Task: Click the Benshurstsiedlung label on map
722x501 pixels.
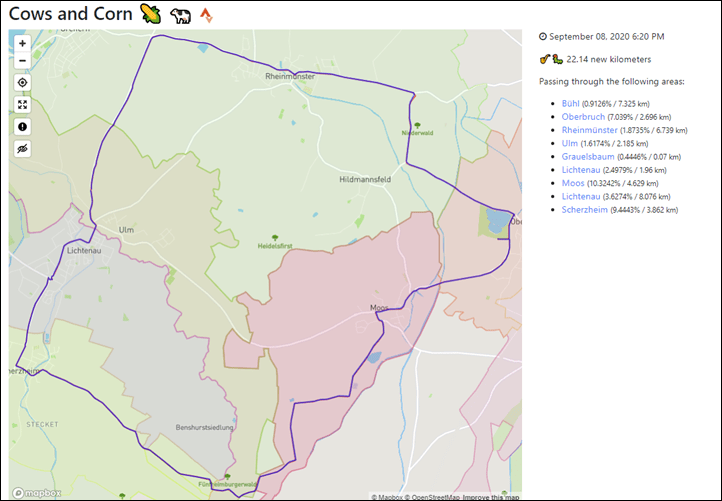Action: point(204,427)
